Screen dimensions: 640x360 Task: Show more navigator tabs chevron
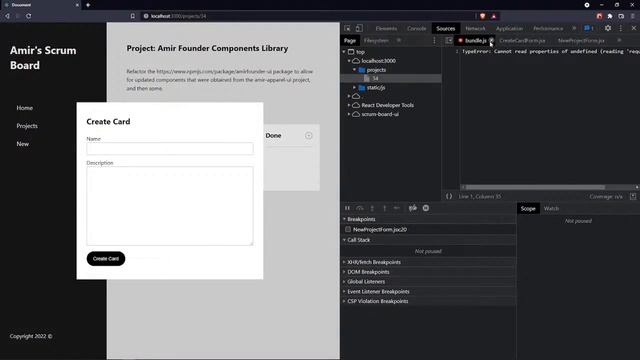(x=399, y=40)
